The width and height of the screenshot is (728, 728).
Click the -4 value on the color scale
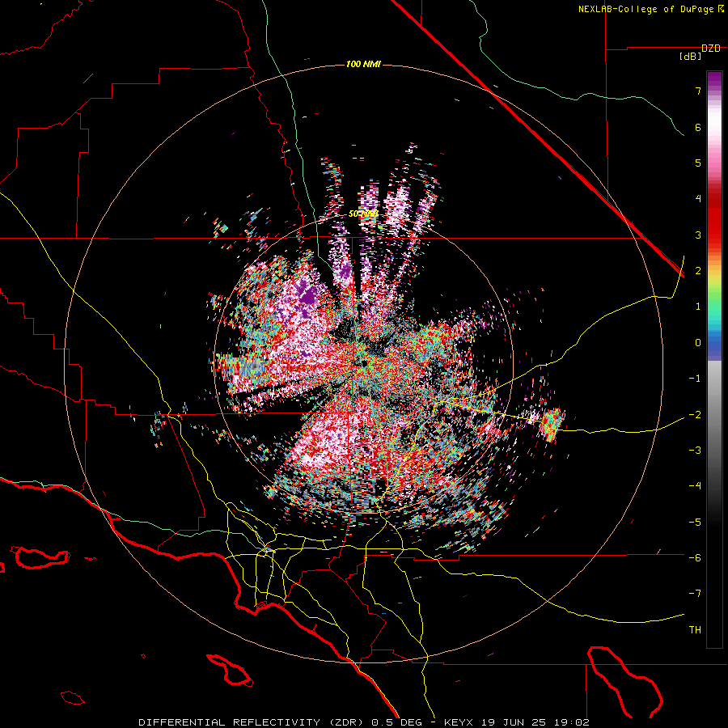click(x=695, y=486)
